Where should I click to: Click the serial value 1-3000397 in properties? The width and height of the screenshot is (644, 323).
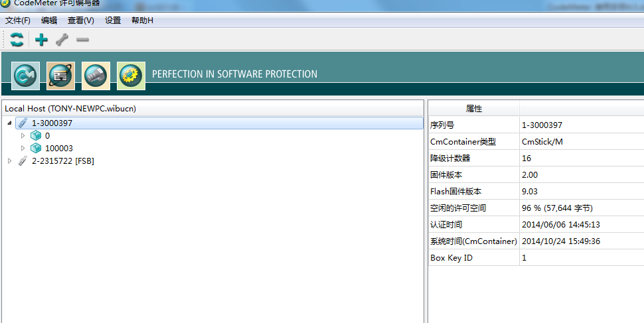point(542,125)
